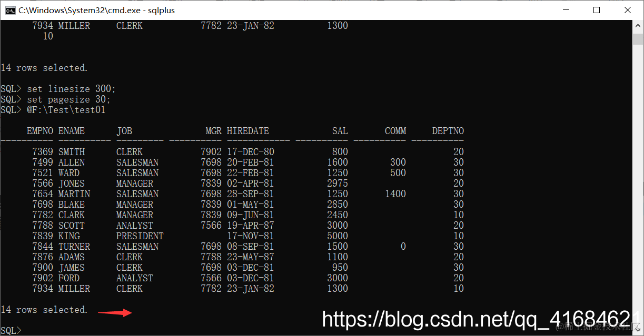Click salary value 2975

[x=338, y=184]
